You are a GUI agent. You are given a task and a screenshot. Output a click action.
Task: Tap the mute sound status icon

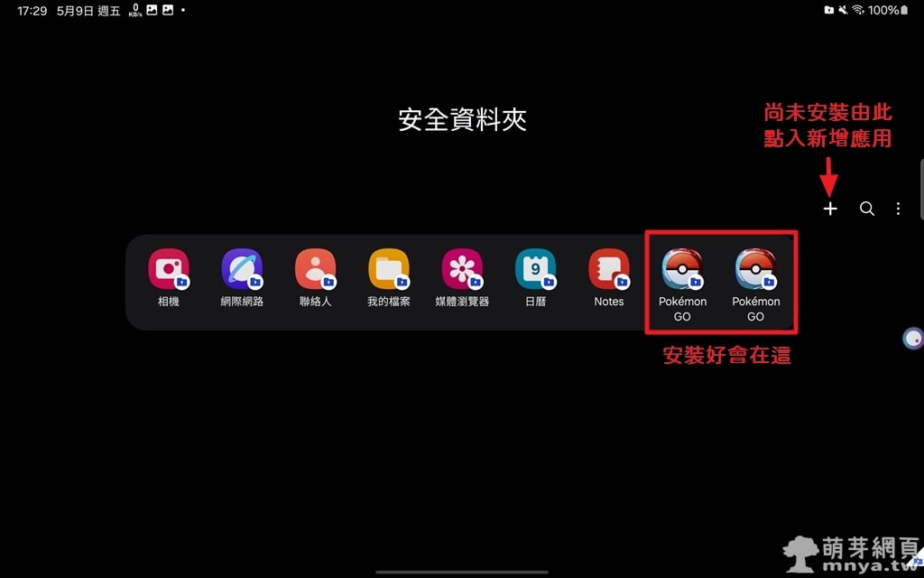pyautogui.click(x=844, y=10)
